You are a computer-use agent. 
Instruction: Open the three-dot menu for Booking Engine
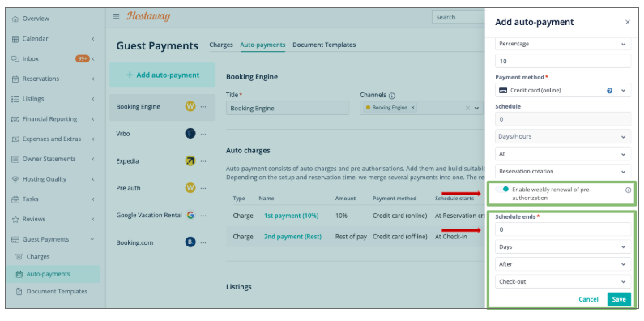pyautogui.click(x=203, y=107)
